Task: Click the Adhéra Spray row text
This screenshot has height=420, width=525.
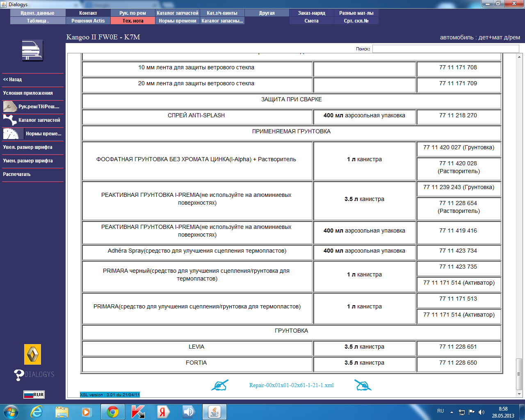Action: pos(197,251)
